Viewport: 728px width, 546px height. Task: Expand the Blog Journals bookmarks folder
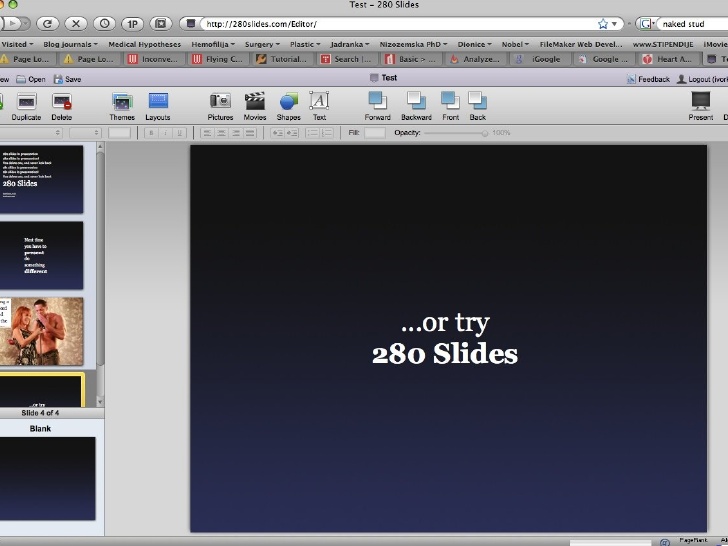(71, 44)
